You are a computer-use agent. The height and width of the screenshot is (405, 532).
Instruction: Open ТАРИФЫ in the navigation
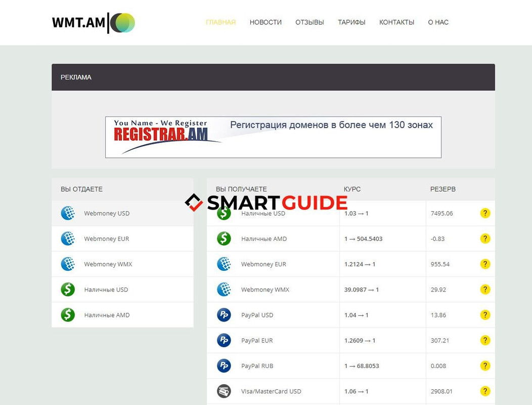click(x=351, y=22)
